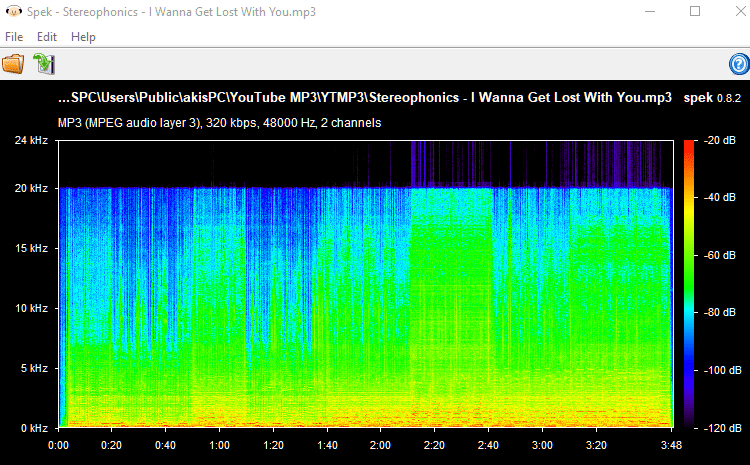Open the blue Help question mark icon
The width and height of the screenshot is (750, 465).
click(739, 64)
